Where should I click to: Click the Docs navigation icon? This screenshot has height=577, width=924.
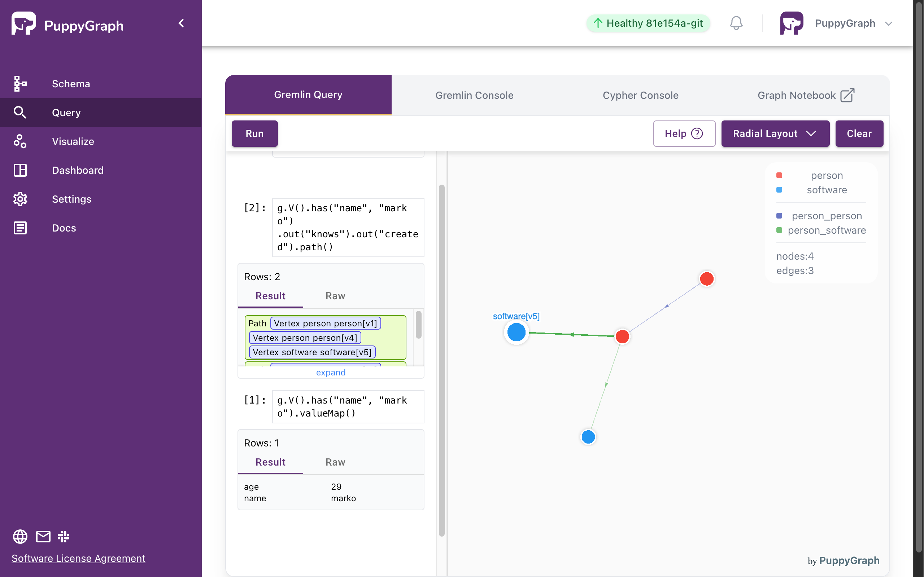pyautogui.click(x=20, y=228)
